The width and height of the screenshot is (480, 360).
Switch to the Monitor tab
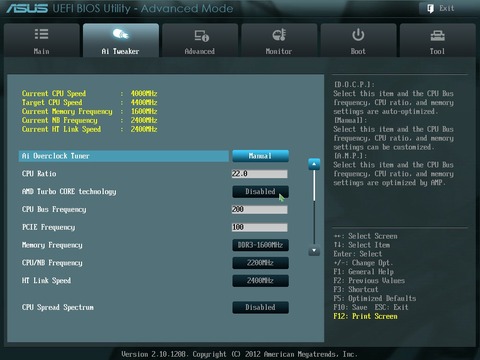(279, 40)
